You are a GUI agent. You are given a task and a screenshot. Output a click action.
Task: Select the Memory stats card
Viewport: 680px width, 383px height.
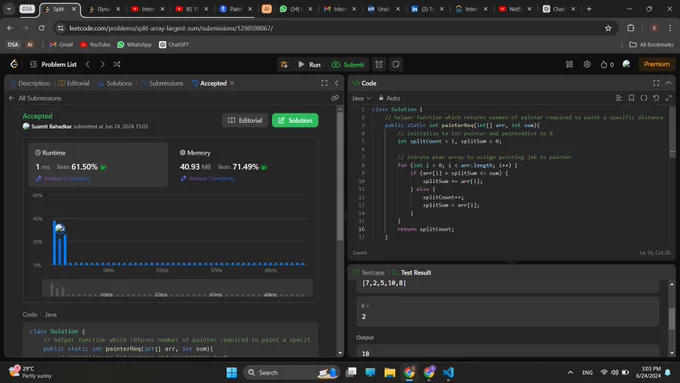click(x=243, y=165)
